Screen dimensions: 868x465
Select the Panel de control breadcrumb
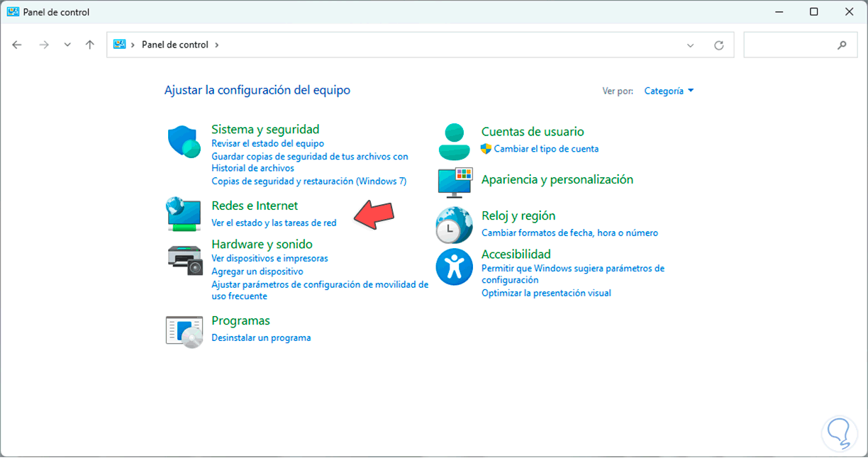coord(175,45)
